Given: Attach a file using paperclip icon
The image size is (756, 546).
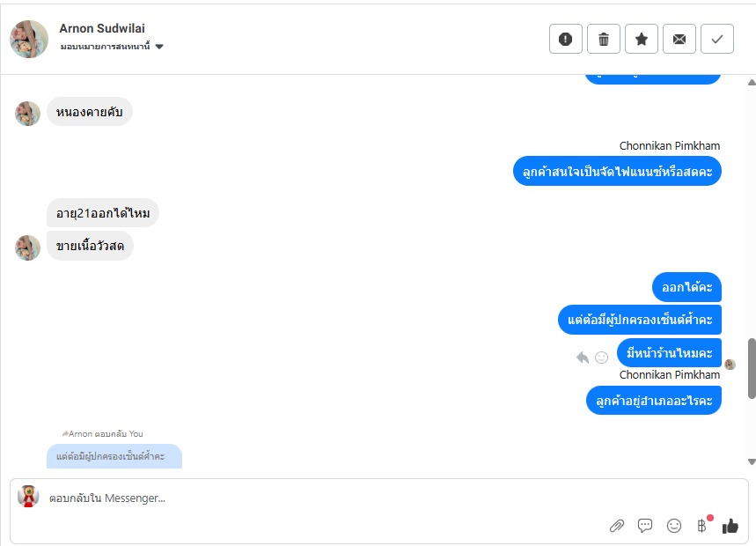Looking at the screenshot, I should click(x=617, y=525).
